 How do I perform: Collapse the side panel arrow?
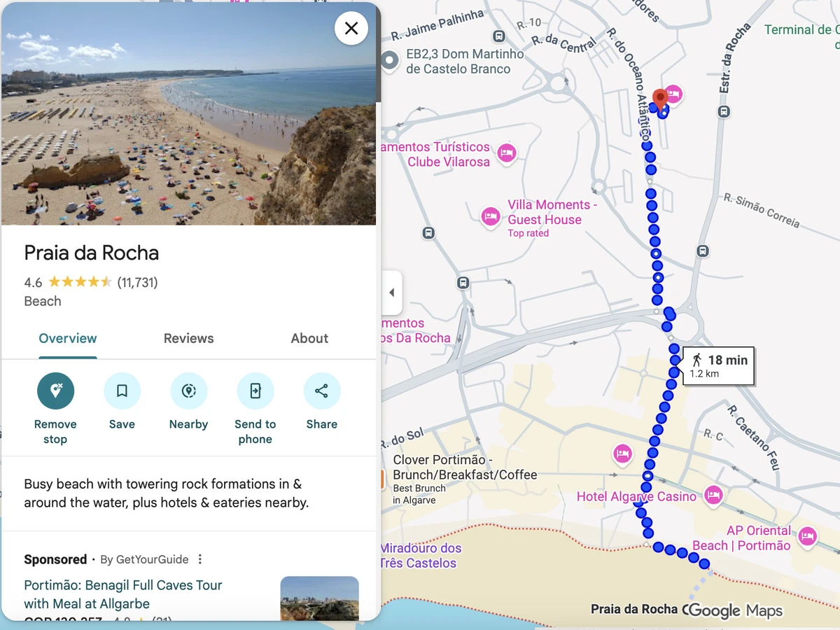(x=392, y=293)
